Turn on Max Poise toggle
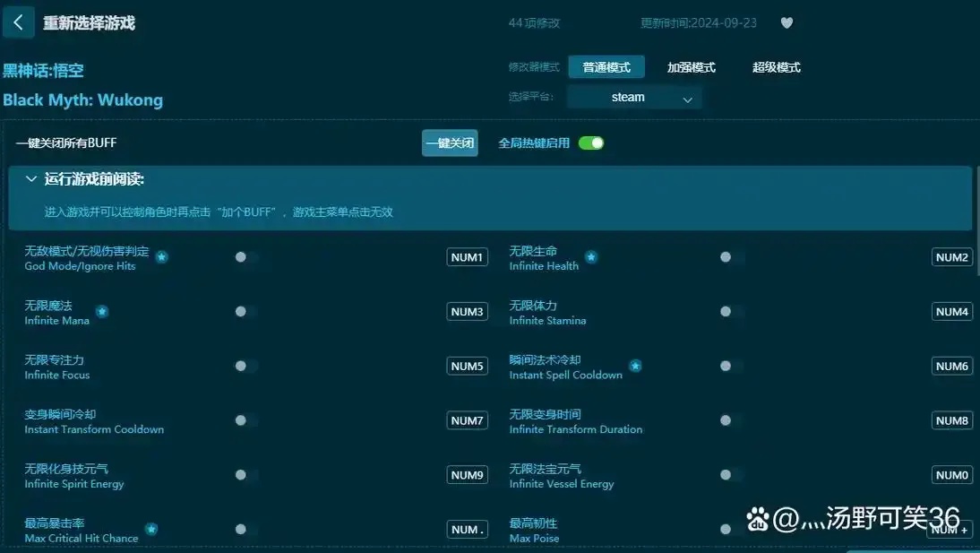Image resolution: width=980 pixels, height=553 pixels. (x=731, y=529)
